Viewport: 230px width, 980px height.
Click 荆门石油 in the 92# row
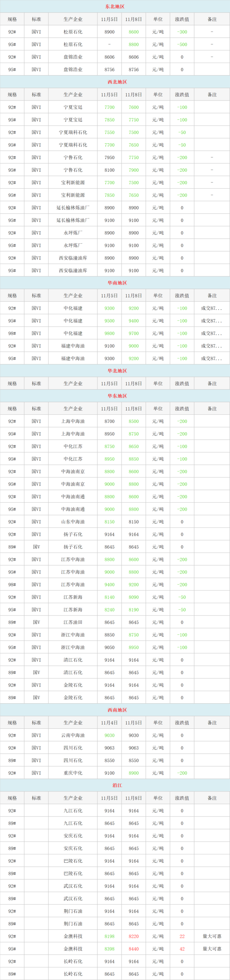73,911
